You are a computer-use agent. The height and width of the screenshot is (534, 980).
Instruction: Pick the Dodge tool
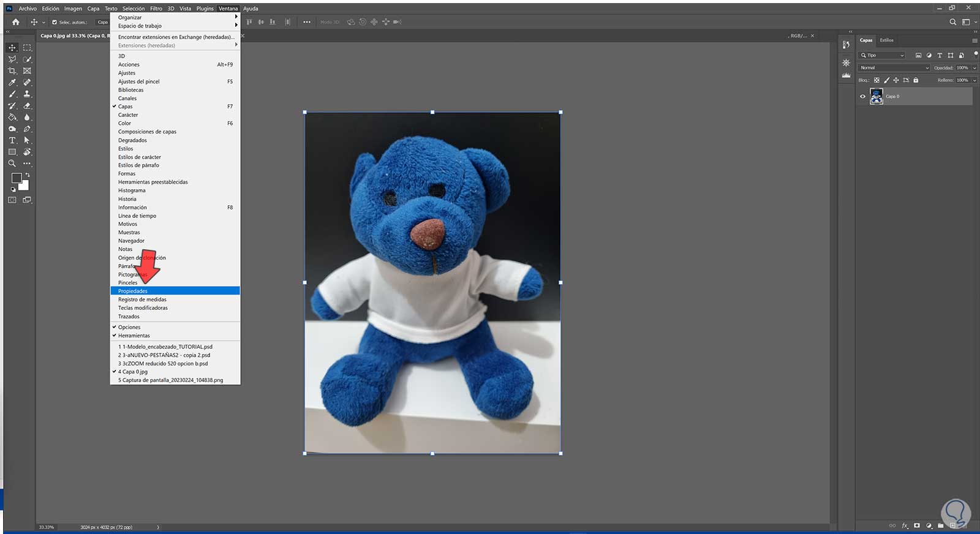point(12,129)
